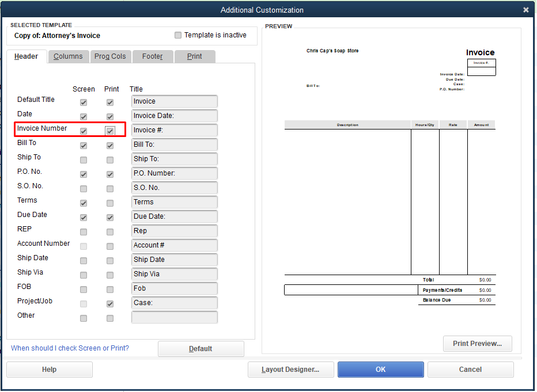The width and height of the screenshot is (537, 392).
Task: Edit the Fob title field
Action: coord(175,288)
